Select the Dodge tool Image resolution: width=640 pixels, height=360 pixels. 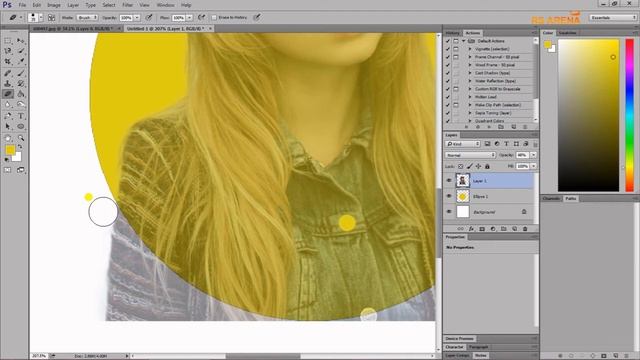tap(21, 104)
